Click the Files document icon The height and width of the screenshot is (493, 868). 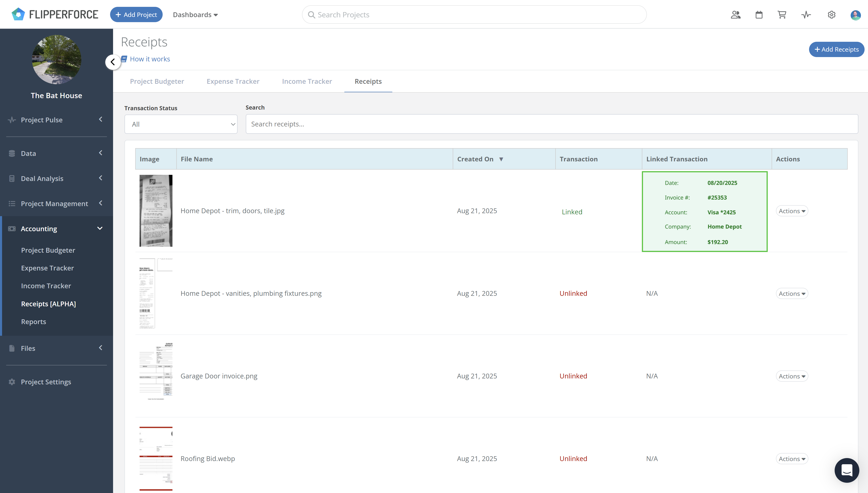[x=12, y=348]
